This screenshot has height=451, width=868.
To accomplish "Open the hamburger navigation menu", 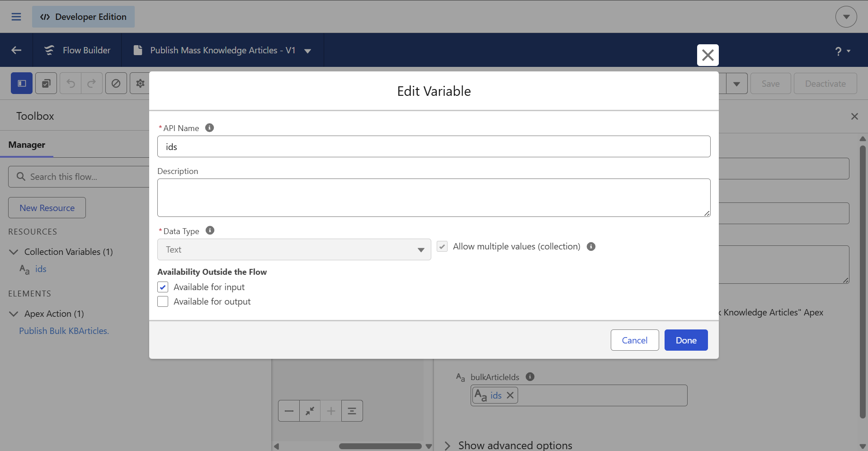I will click(x=16, y=17).
